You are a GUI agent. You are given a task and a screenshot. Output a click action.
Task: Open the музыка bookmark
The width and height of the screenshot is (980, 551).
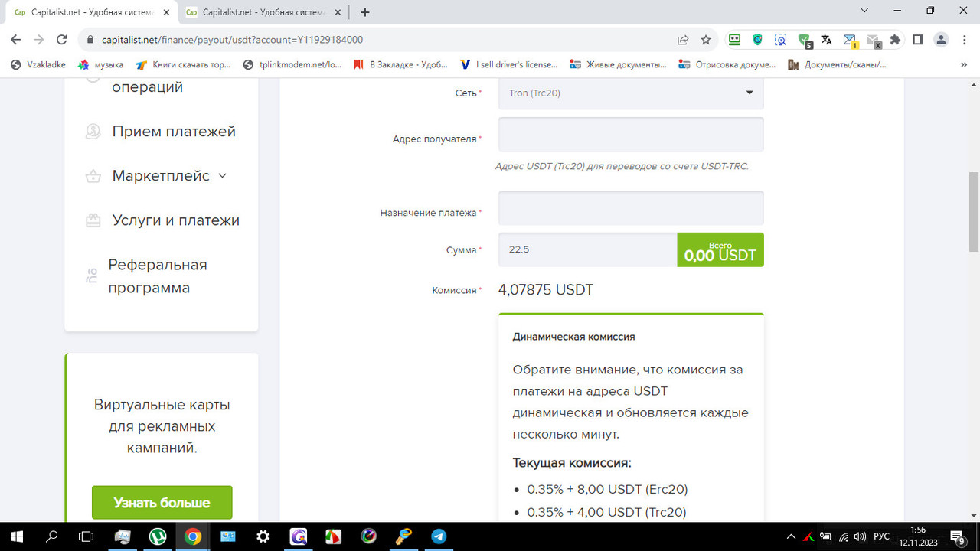click(101, 65)
